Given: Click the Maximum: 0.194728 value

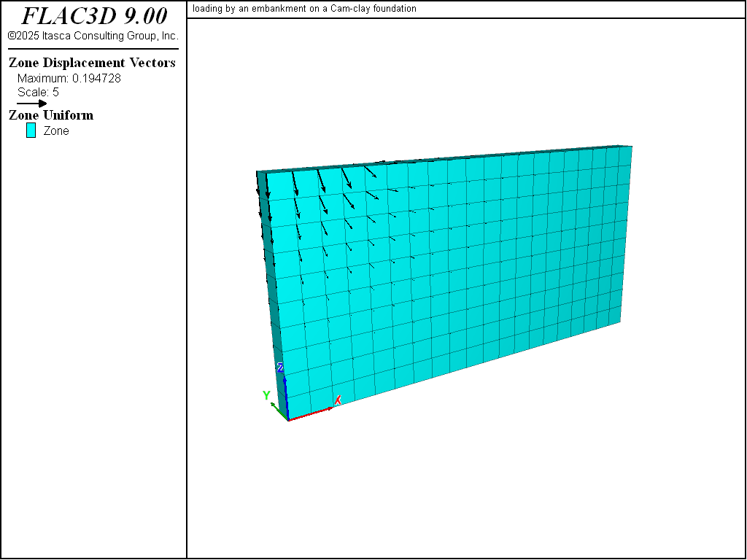Looking at the screenshot, I should coord(69,78).
